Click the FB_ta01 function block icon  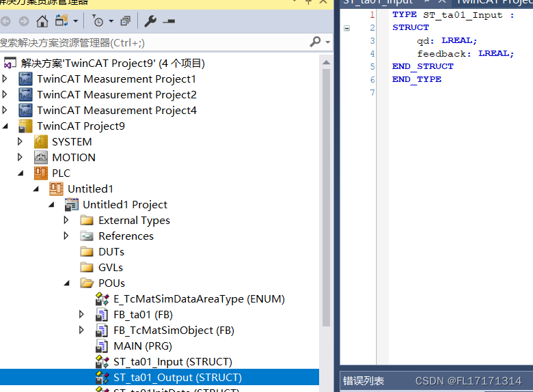click(102, 315)
